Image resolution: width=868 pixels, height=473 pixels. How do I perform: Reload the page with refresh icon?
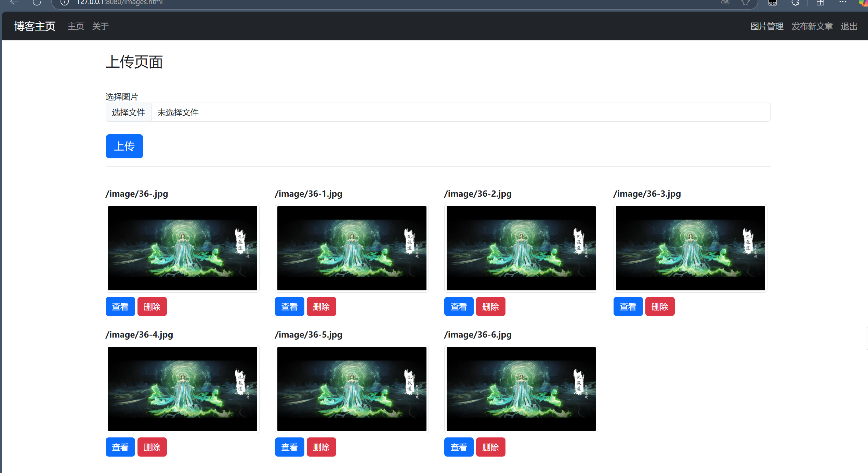[37, 2]
